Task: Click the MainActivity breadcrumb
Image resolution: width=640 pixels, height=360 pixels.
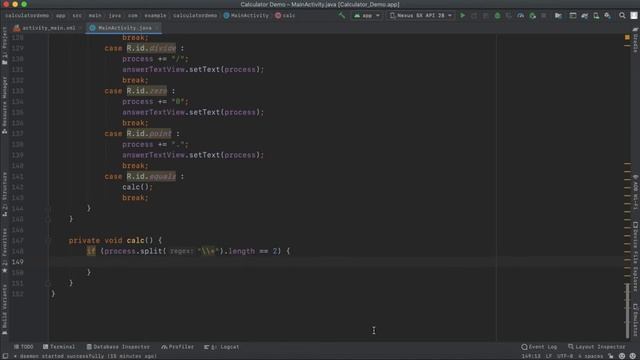Action: coord(246,16)
